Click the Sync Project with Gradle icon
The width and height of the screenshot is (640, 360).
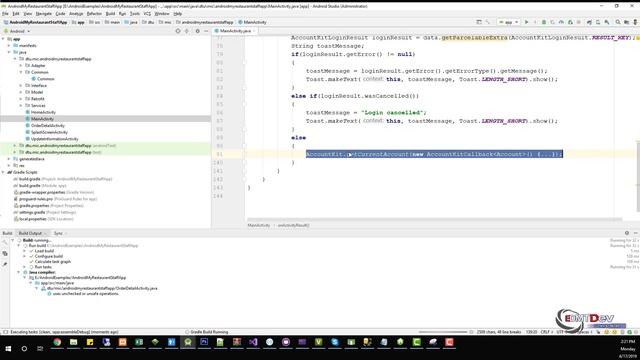pos(589,22)
